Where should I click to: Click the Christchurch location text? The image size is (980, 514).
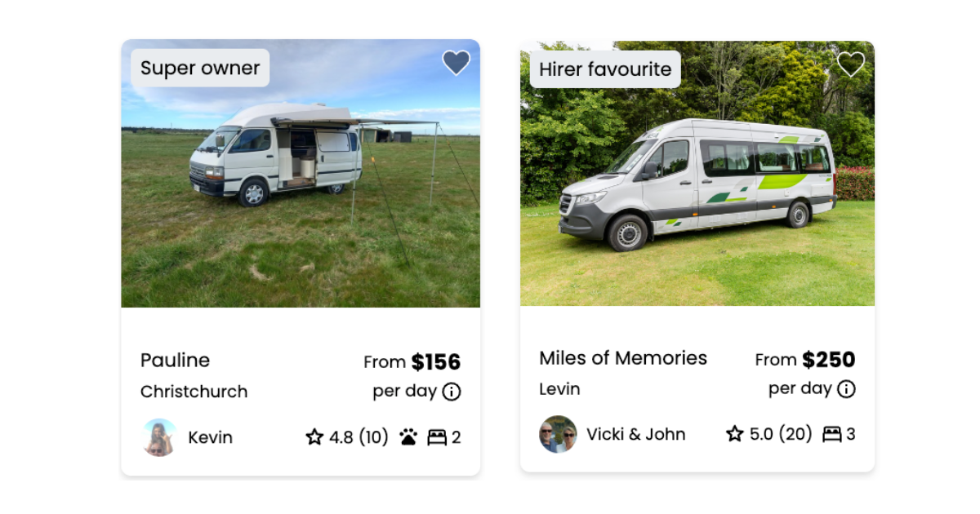tap(194, 392)
